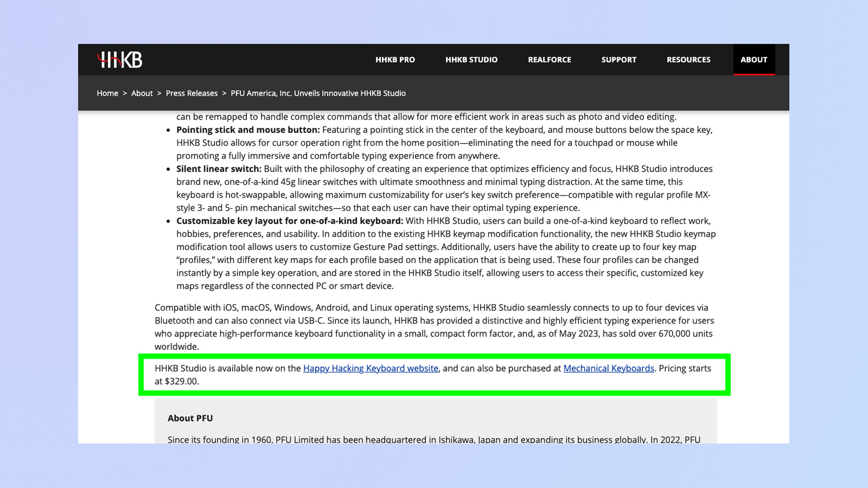Go to the REALFORCE section
Screen dimensions: 868x488
tap(549, 60)
